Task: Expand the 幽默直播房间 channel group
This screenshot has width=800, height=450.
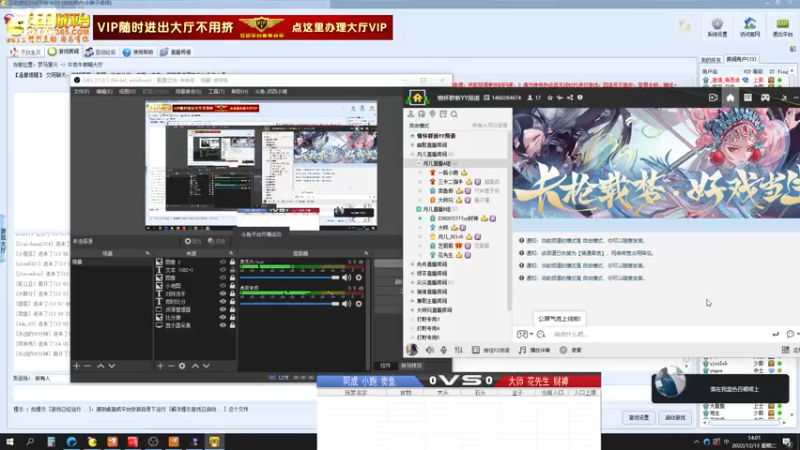Action: click(x=413, y=145)
